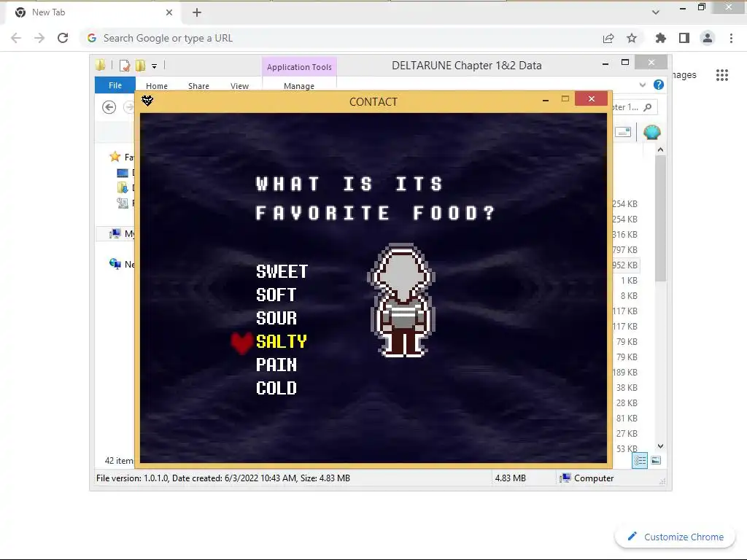
Task: Close the New Tab tab
Action: pyautogui.click(x=169, y=12)
